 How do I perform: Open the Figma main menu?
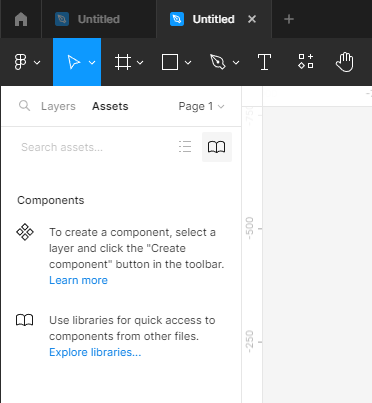(20, 62)
